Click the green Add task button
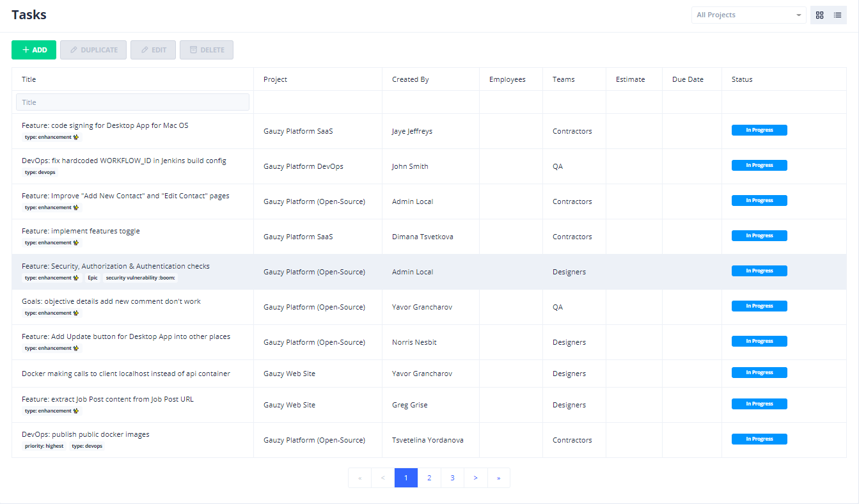 tap(34, 50)
